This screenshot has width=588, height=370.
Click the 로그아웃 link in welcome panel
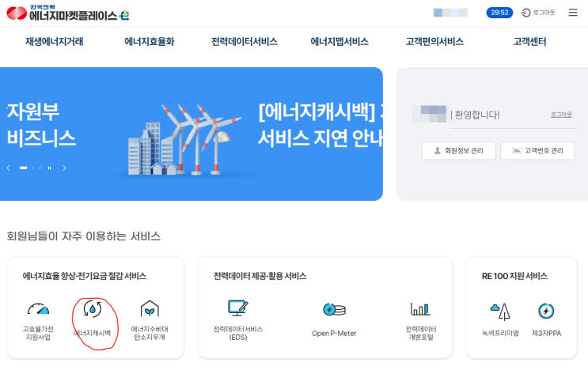561,115
